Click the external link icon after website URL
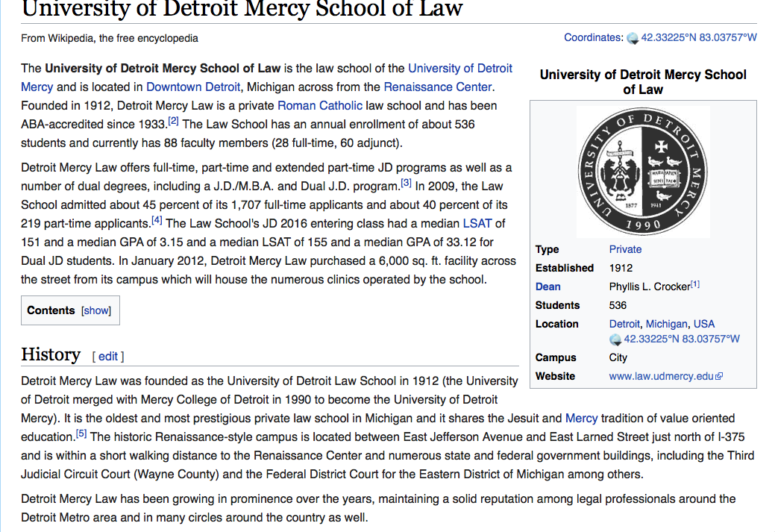775x532 pixels. point(719,377)
